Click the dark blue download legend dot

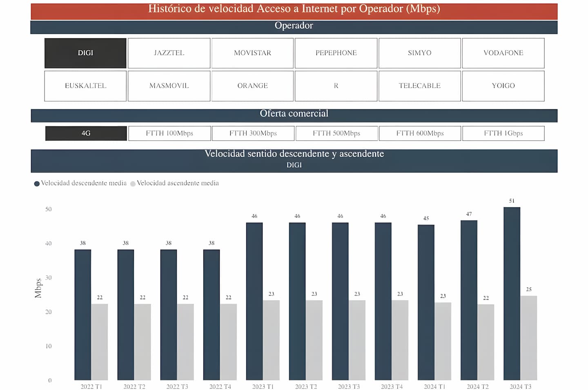pyautogui.click(x=37, y=184)
